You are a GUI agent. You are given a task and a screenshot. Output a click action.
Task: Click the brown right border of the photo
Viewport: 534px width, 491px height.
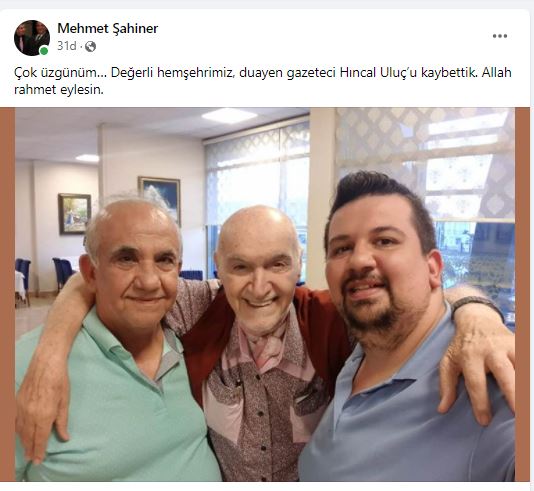[522, 294]
